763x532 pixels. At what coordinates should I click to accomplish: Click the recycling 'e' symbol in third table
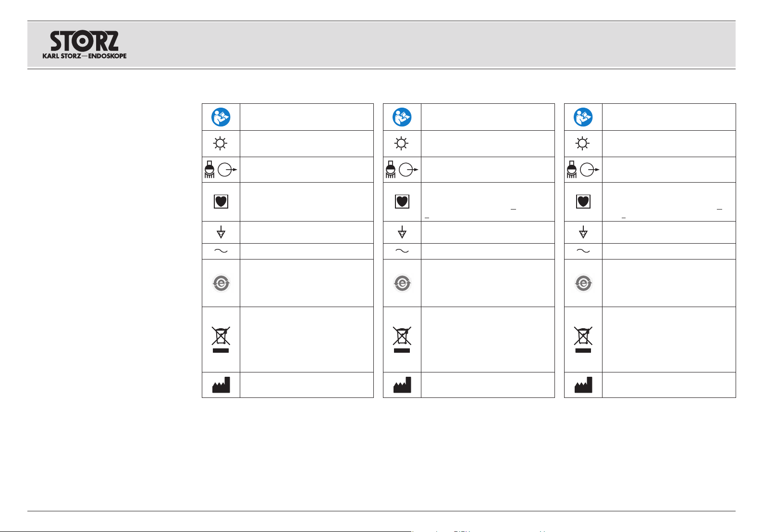[x=583, y=284]
